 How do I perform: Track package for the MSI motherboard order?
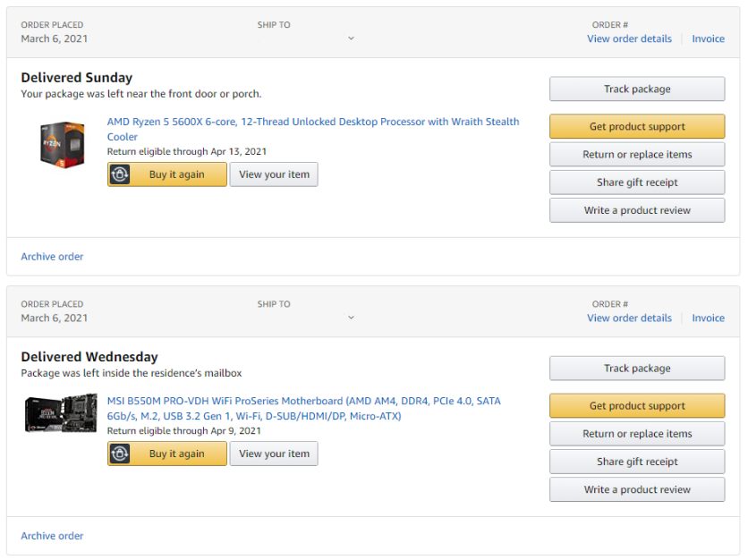click(637, 369)
